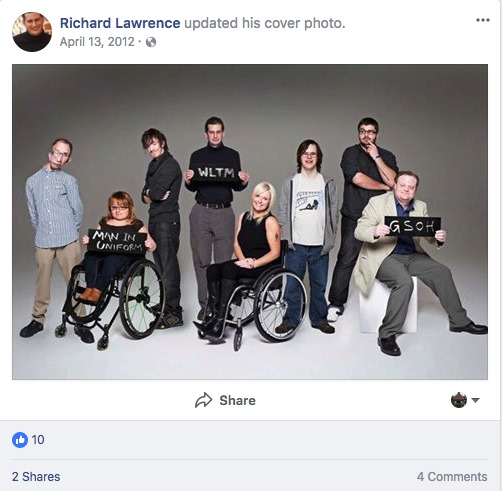Click the blue thumbs-up like icon

[20, 440]
